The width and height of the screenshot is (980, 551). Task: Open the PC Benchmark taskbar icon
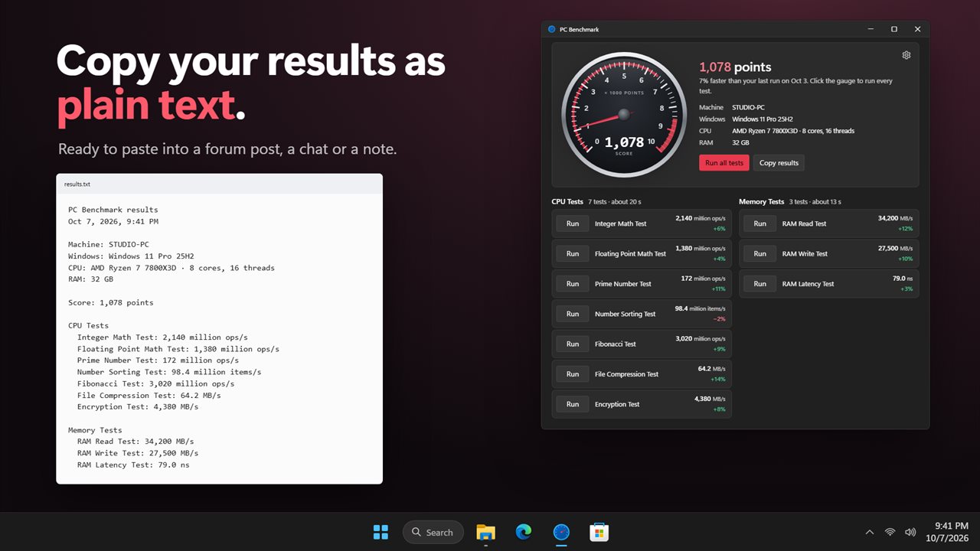(561, 532)
